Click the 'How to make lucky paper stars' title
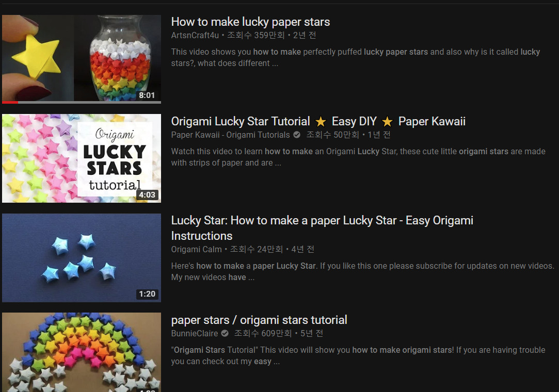The width and height of the screenshot is (559, 392). pos(250,22)
